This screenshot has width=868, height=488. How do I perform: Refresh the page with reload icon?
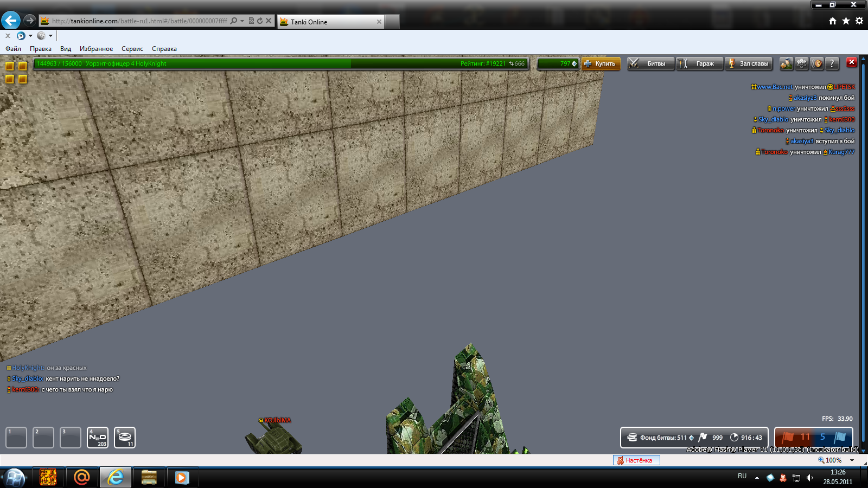[x=260, y=21]
